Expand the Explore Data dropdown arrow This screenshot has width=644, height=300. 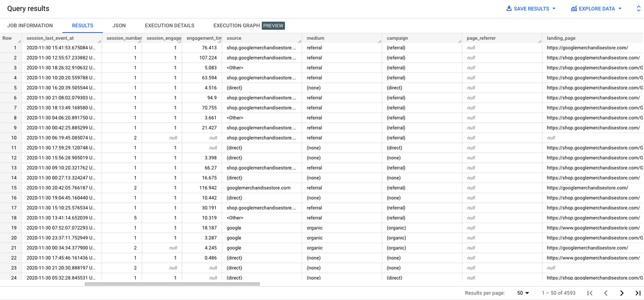[x=620, y=9]
